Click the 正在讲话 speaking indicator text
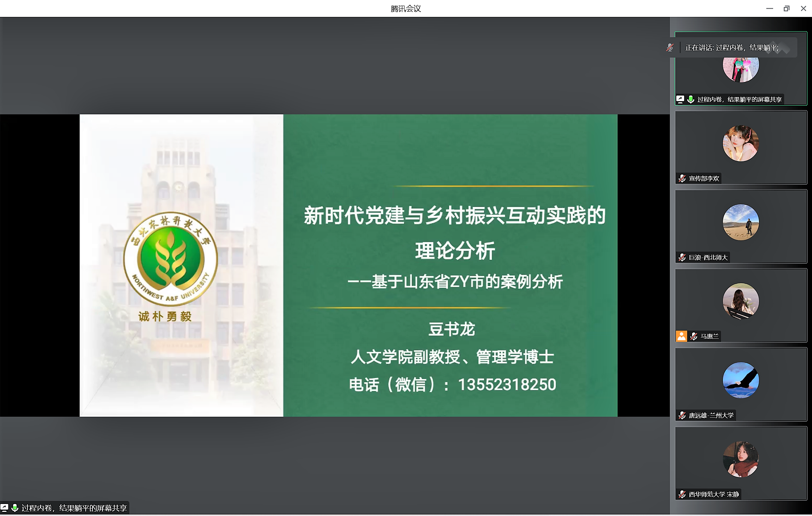This screenshot has height=516, width=812. tap(732, 47)
